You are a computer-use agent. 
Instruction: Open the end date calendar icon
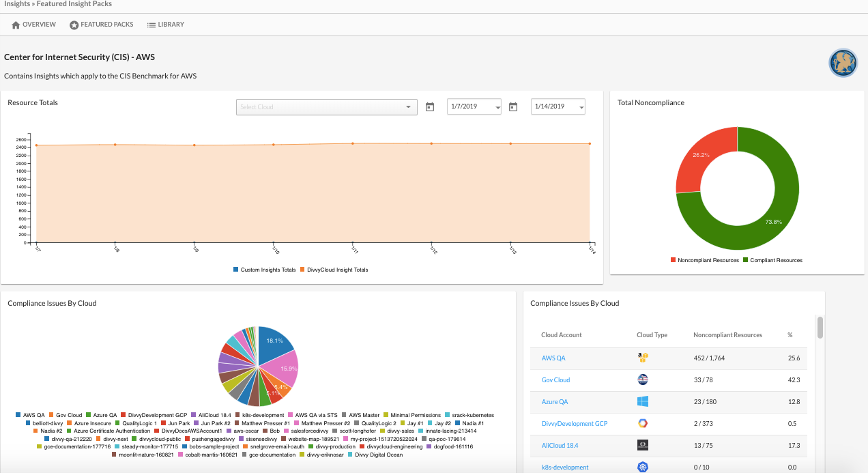coord(513,107)
